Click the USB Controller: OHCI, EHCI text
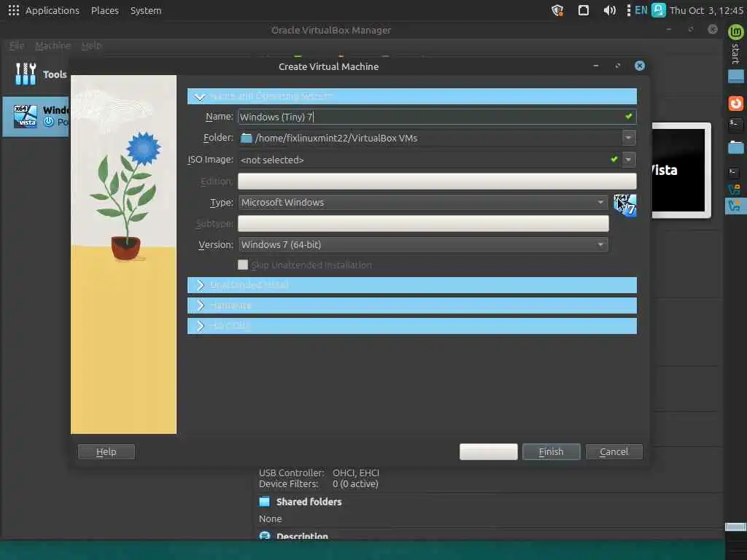747x560 pixels. pos(320,472)
